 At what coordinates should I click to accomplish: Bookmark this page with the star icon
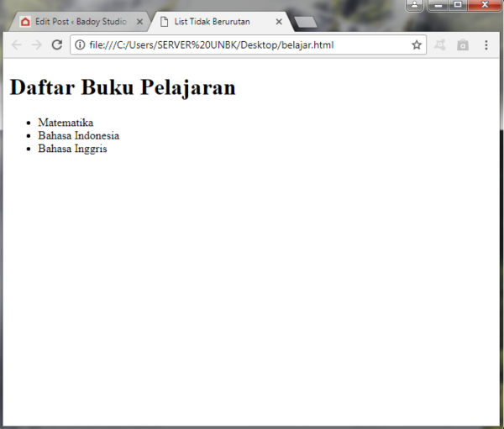coord(417,44)
